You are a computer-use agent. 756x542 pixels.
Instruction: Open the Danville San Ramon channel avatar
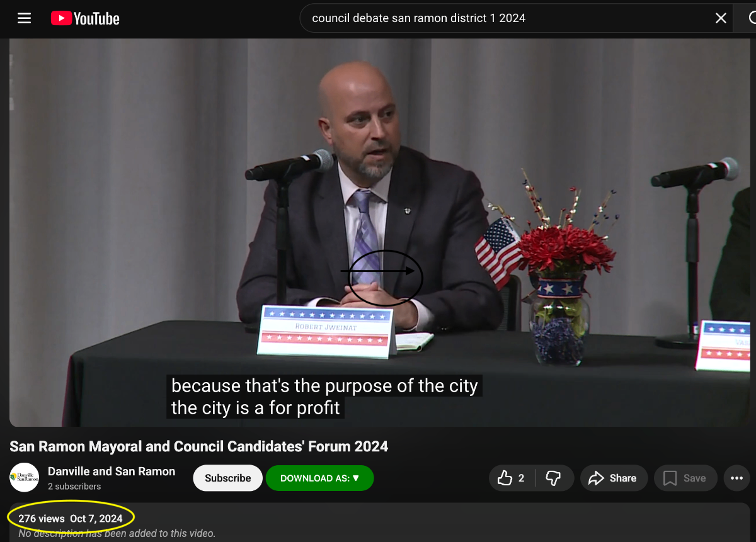24,478
